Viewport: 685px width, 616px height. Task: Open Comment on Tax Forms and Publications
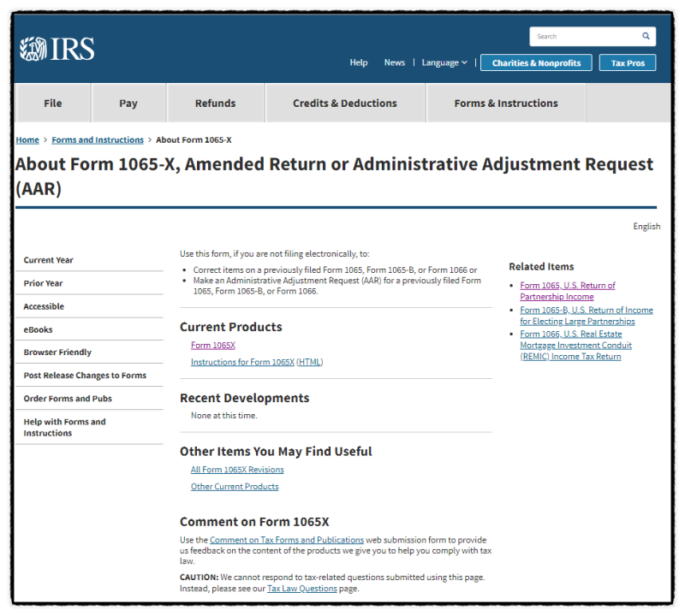[287, 540]
